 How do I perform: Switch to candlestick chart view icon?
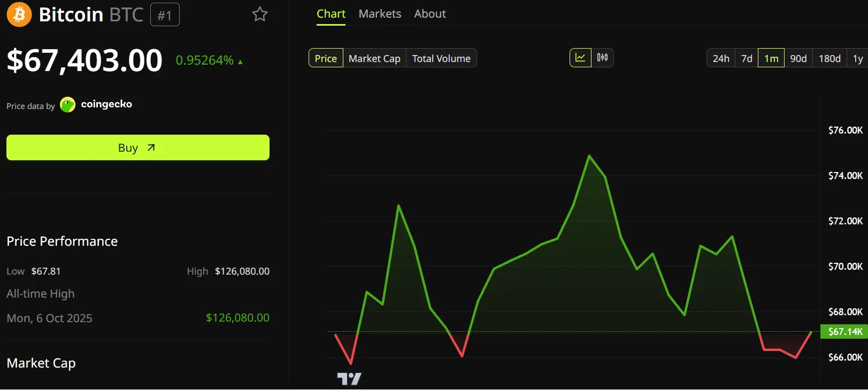click(x=603, y=58)
